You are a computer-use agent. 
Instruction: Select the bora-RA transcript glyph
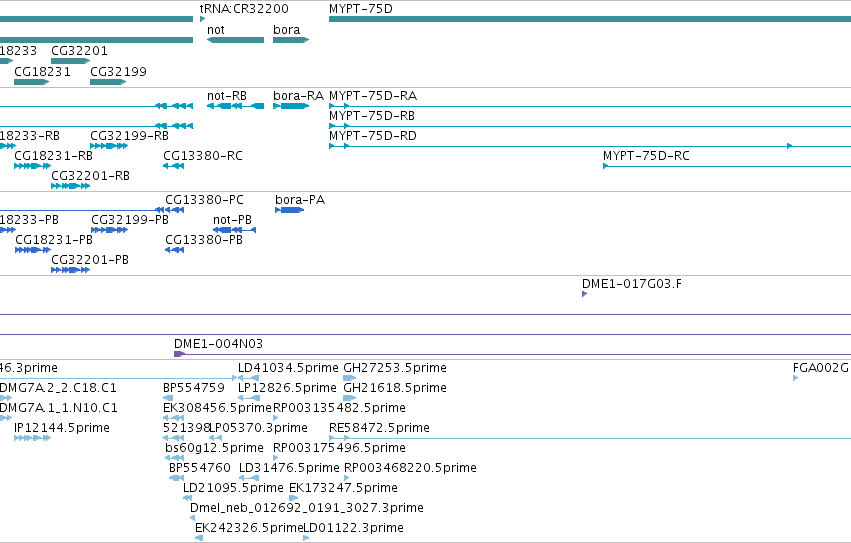point(291,106)
